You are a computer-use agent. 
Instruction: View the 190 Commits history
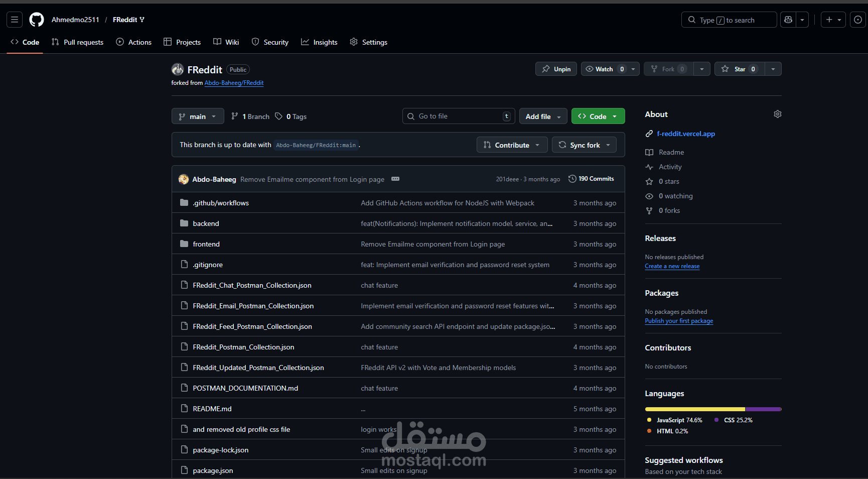pos(591,179)
